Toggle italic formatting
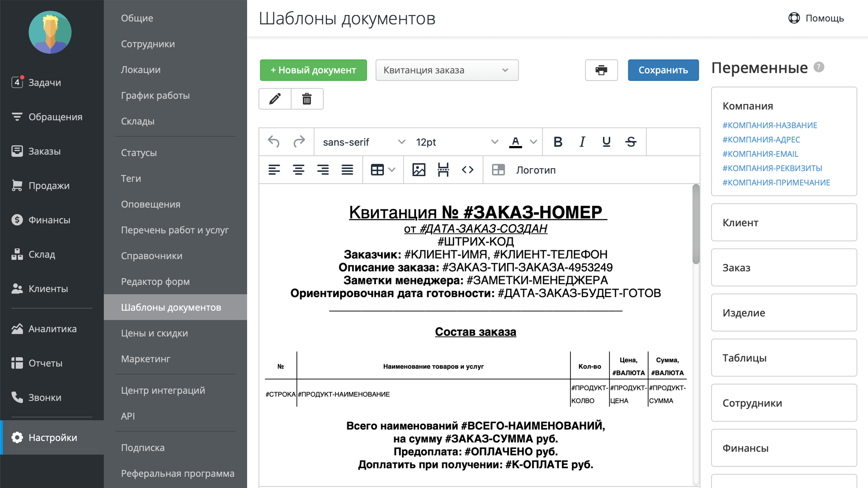The image size is (868, 488). pos(582,142)
